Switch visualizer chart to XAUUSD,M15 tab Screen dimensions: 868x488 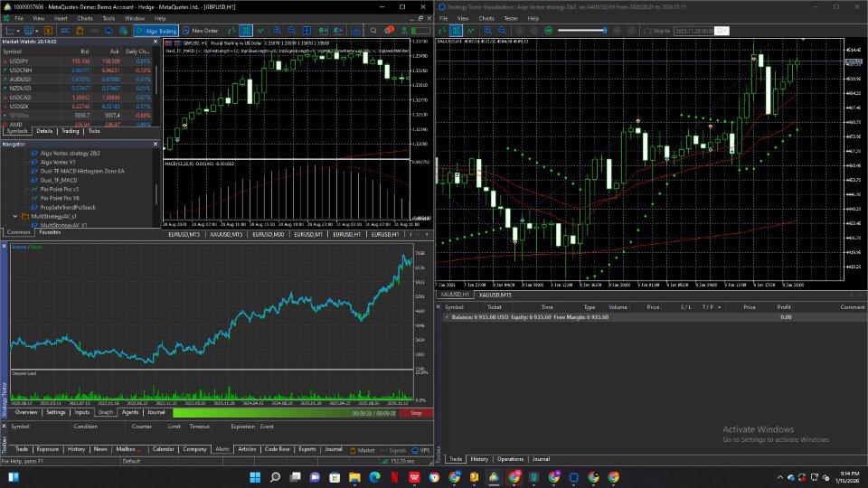(x=495, y=295)
